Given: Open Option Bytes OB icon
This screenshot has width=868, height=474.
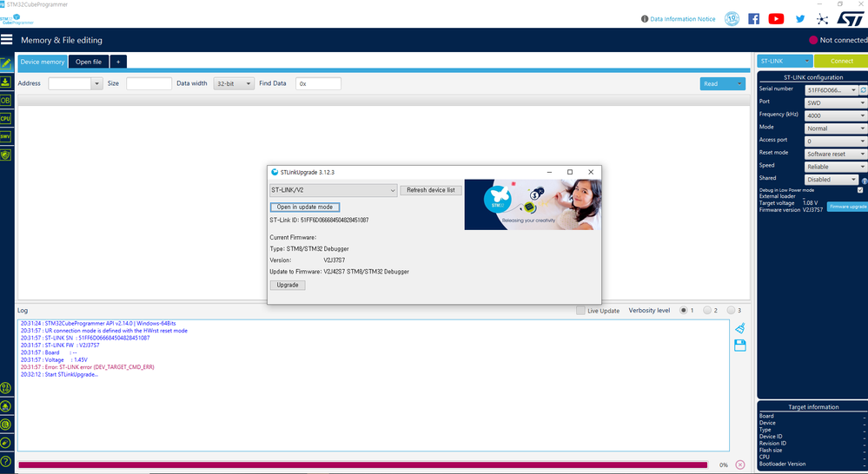Looking at the screenshot, I should tap(5, 100).
